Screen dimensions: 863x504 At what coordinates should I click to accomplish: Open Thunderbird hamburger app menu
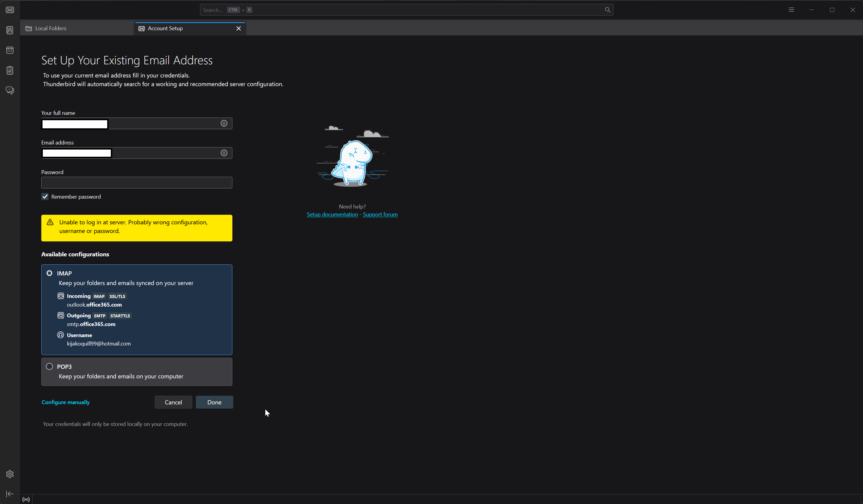click(791, 10)
